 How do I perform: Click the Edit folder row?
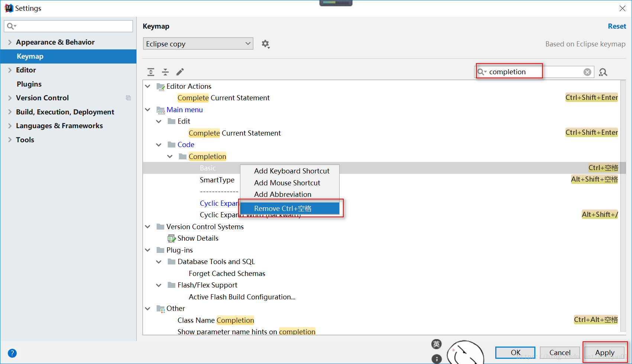click(x=382, y=121)
